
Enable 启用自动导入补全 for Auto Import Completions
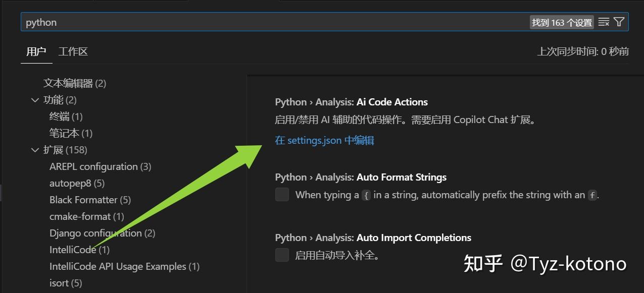pyautogui.click(x=282, y=255)
